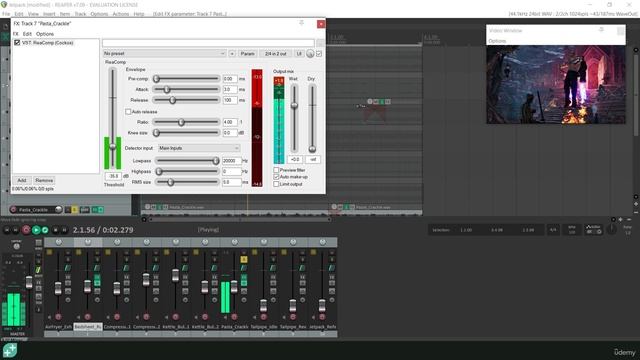Click the Wet output slider
This screenshot has height=360, width=640.
pos(294,118)
